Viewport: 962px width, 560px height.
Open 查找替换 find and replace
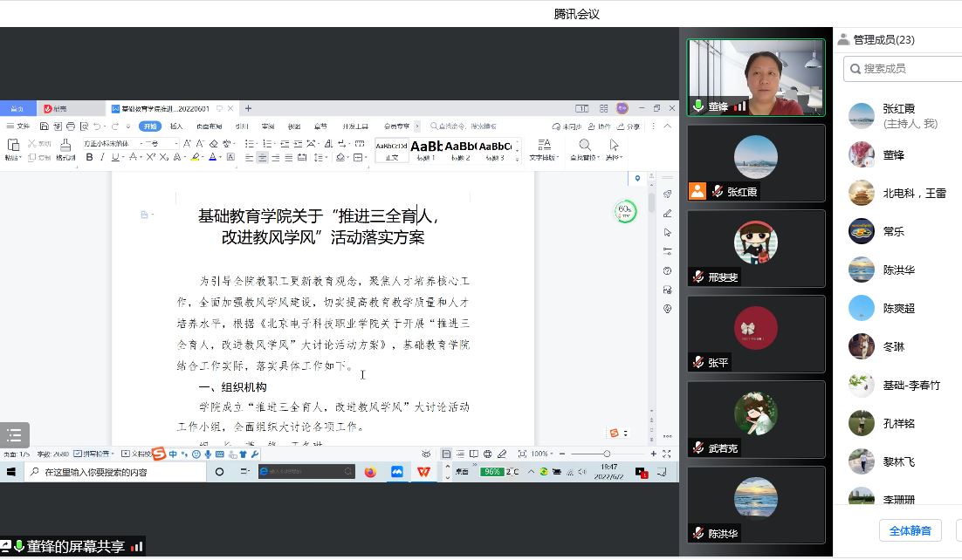coord(584,147)
